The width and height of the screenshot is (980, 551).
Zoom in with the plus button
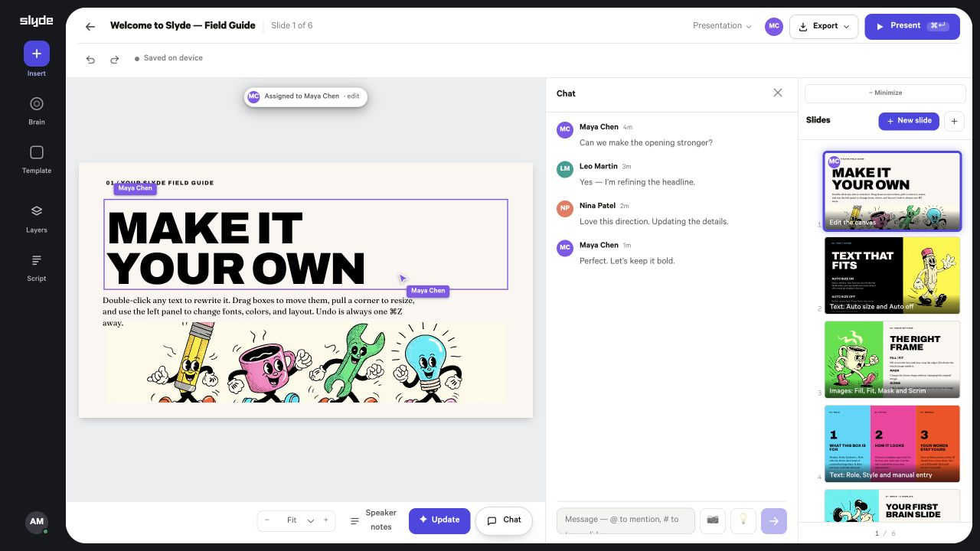pyautogui.click(x=325, y=520)
